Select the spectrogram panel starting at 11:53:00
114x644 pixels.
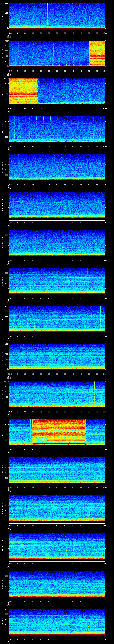tap(57, 356)
